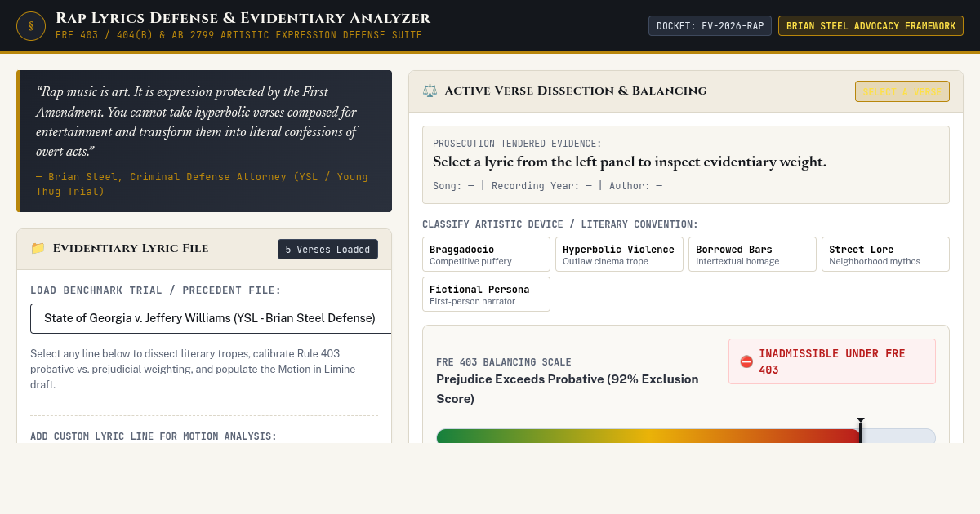Select the Hyperbolic Violence device
This screenshot has width=980, height=514.
coord(619,255)
